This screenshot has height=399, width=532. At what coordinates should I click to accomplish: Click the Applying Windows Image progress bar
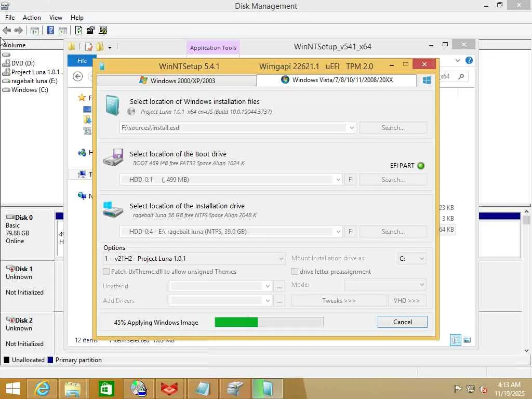(x=269, y=322)
